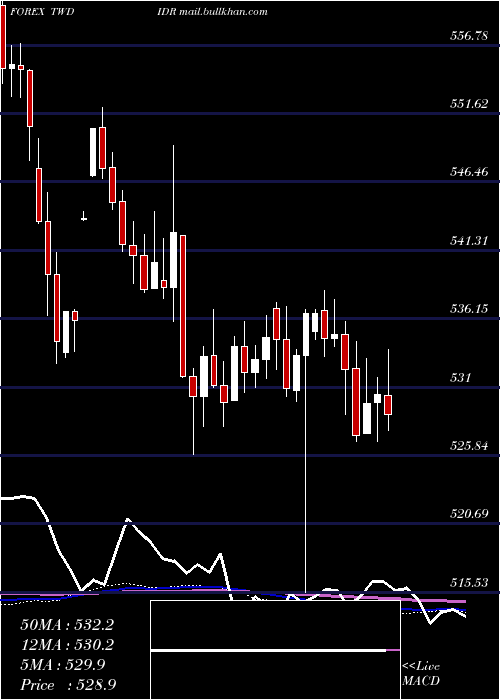This screenshot has width=500, height=700.
Task: Select the 515.53 price axis label
Action: coord(468,583)
